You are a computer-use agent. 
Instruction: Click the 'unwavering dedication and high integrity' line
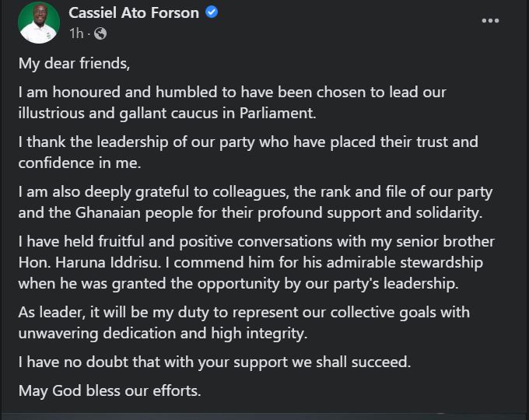tap(163, 334)
